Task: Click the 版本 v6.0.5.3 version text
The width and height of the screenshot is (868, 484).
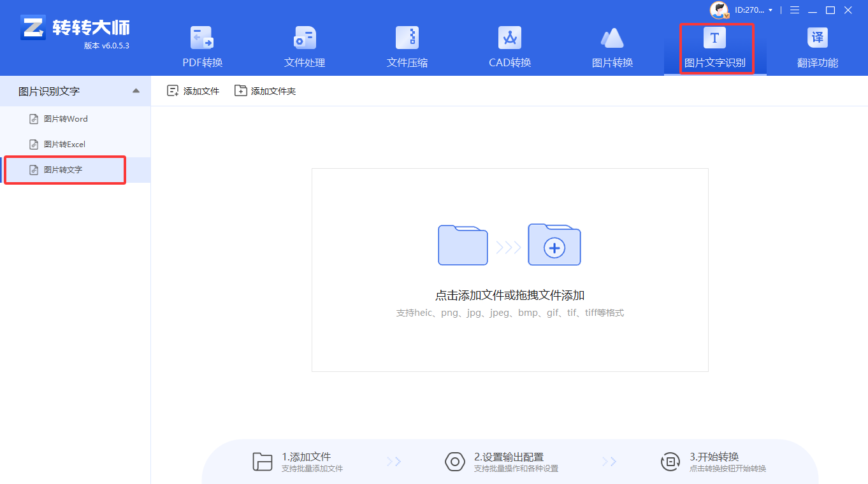Action: coord(106,46)
